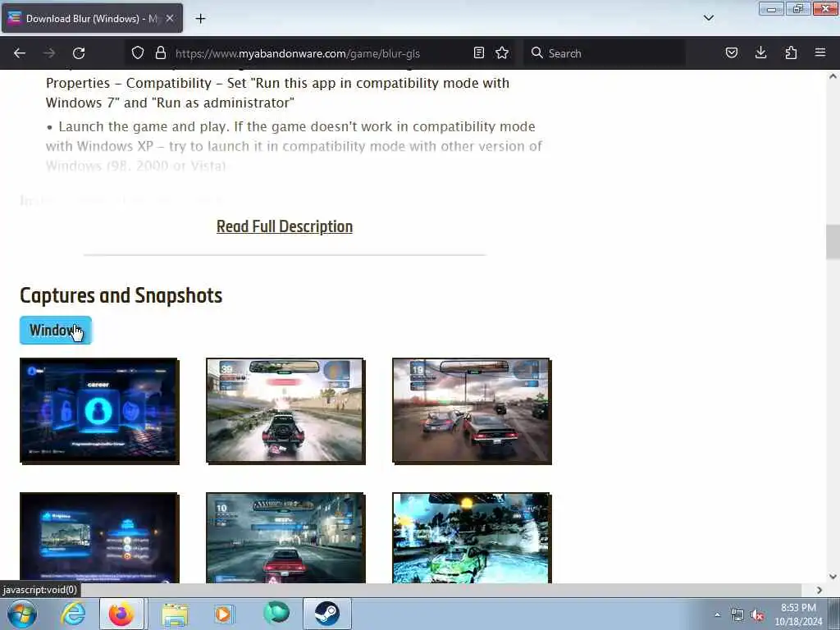Viewport: 840px width, 630px height.
Task: Click the vertical scrollbar thumb
Action: coord(833,242)
